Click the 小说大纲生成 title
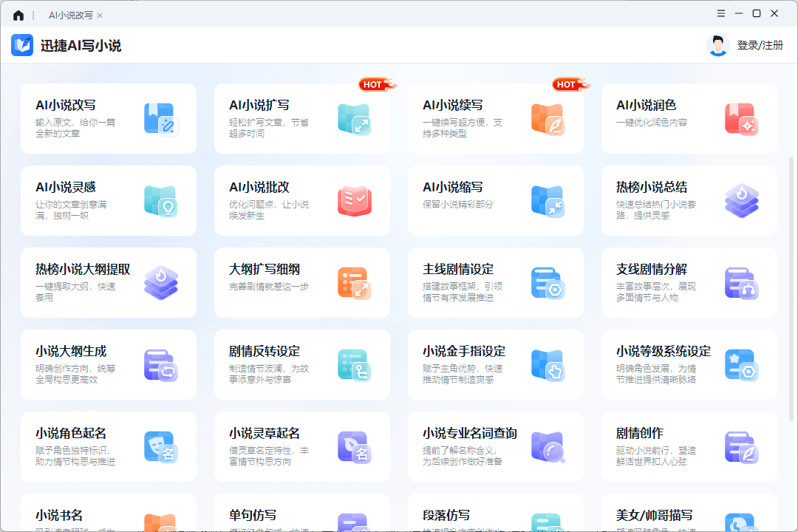The width and height of the screenshot is (798, 532). 71,351
